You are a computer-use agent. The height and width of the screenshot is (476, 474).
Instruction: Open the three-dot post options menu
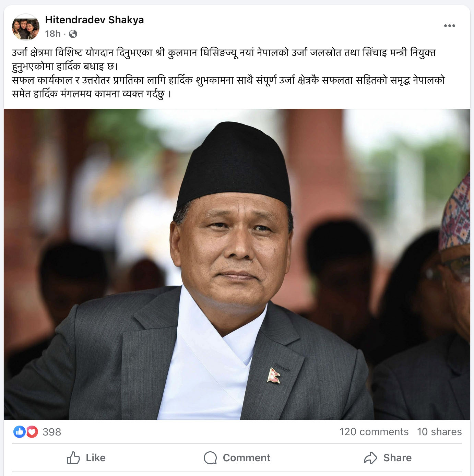[449, 26]
